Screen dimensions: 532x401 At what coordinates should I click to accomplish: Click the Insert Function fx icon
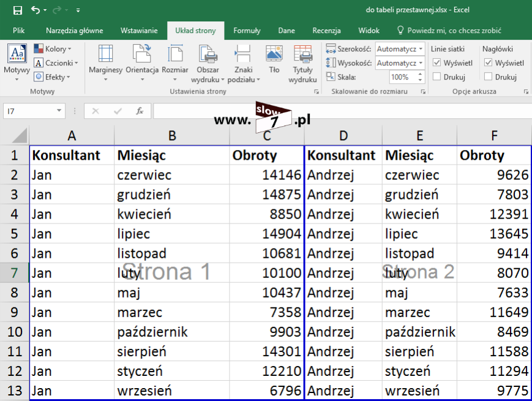(140, 111)
